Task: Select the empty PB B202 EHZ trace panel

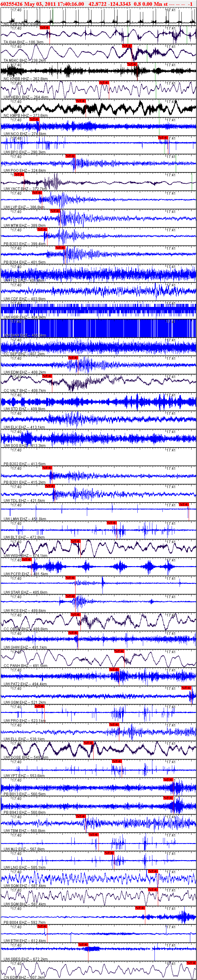Action: coord(98,456)
